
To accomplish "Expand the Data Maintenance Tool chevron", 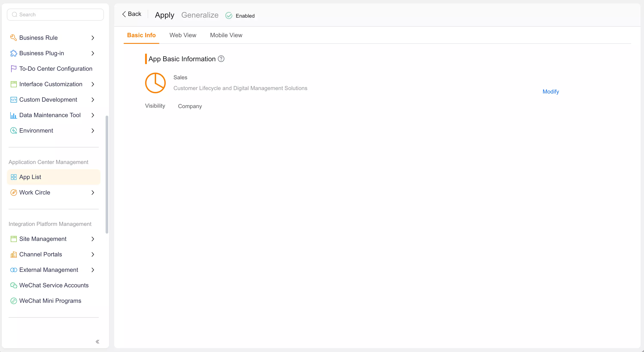I will pyautogui.click(x=93, y=115).
